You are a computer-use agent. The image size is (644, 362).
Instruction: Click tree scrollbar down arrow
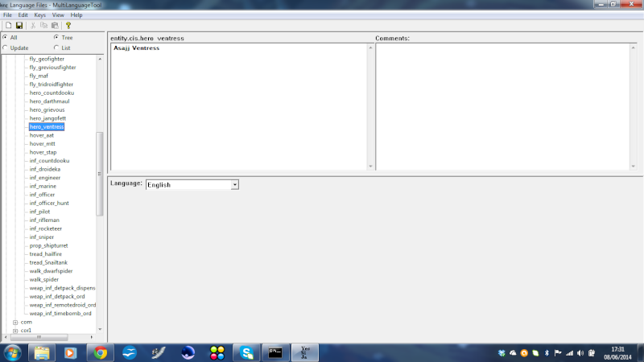point(100,329)
